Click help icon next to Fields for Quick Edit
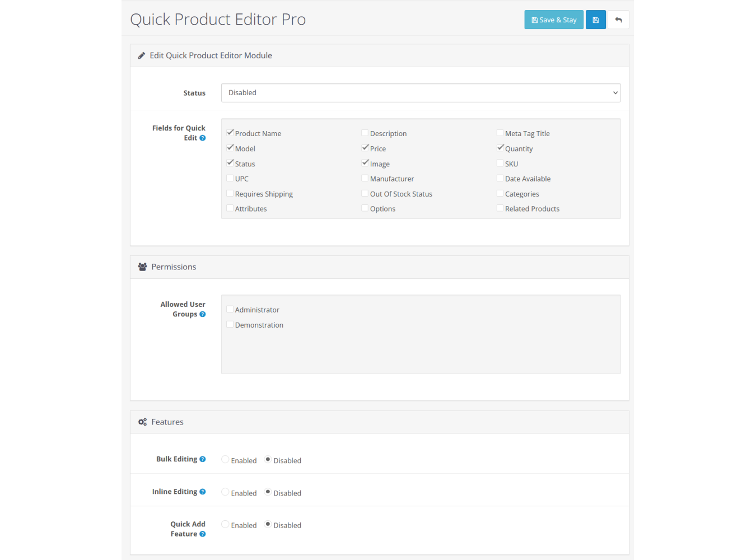Screen dimensions: 756x560 [203, 138]
